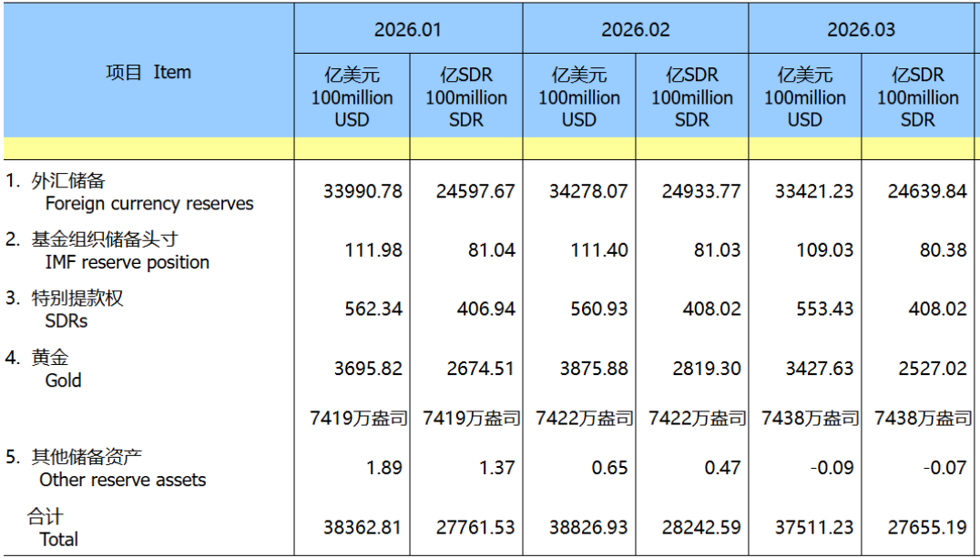Click the '项目 Item' header cell
This screenshot has height=558, width=980.
pos(148,73)
